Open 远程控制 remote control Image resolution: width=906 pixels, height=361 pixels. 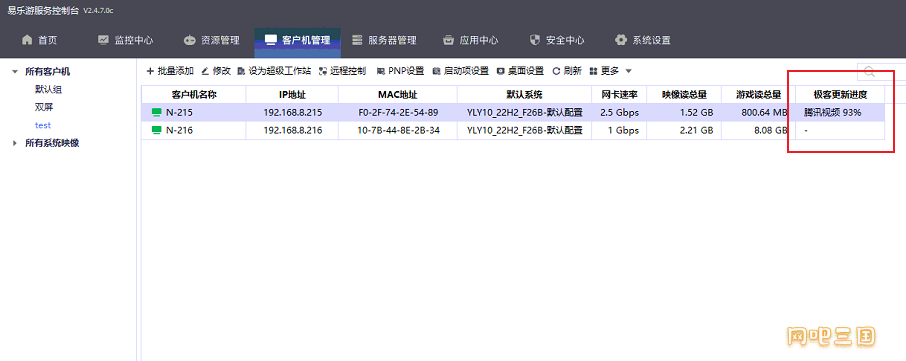[x=342, y=71]
